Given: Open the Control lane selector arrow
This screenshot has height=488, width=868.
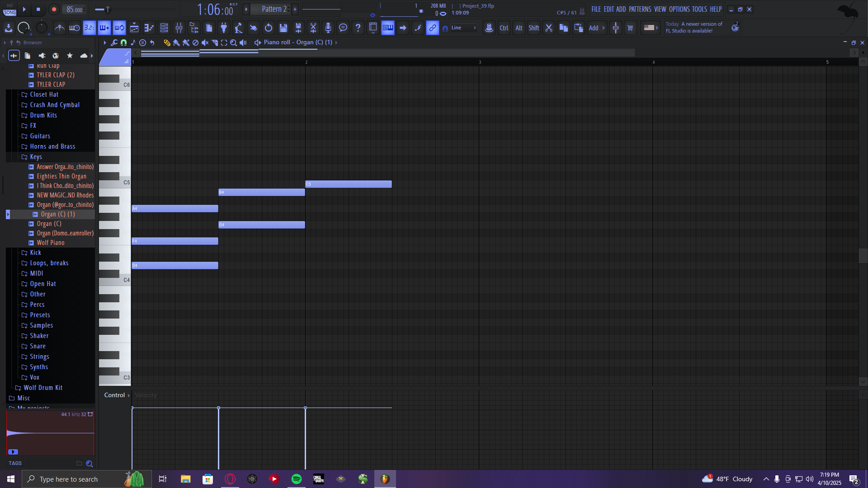Looking at the screenshot, I should [129, 395].
